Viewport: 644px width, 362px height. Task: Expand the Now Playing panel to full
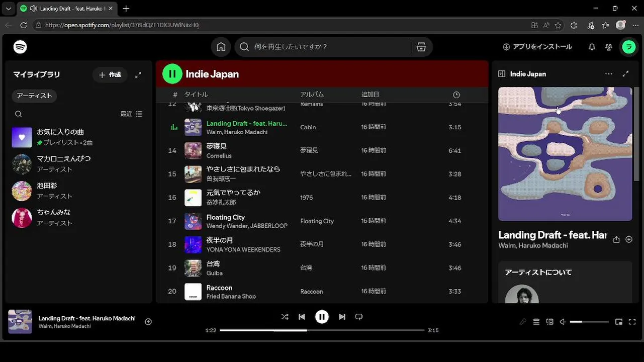click(625, 74)
